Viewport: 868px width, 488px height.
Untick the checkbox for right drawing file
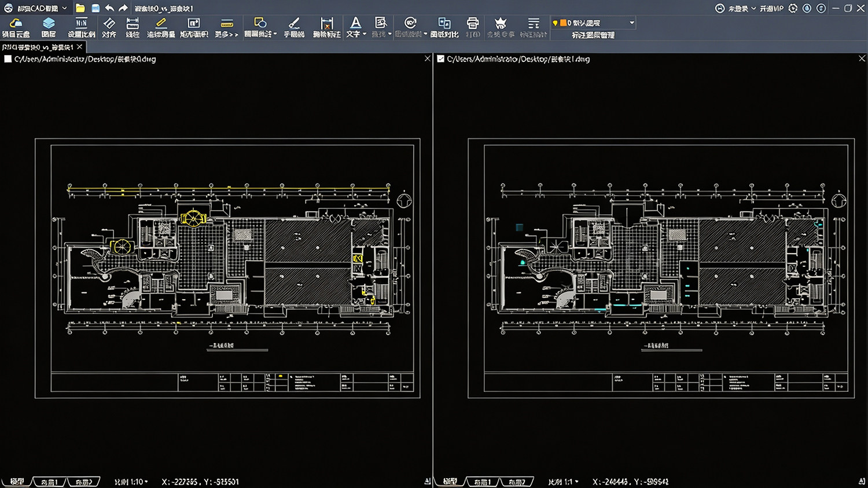pos(441,58)
